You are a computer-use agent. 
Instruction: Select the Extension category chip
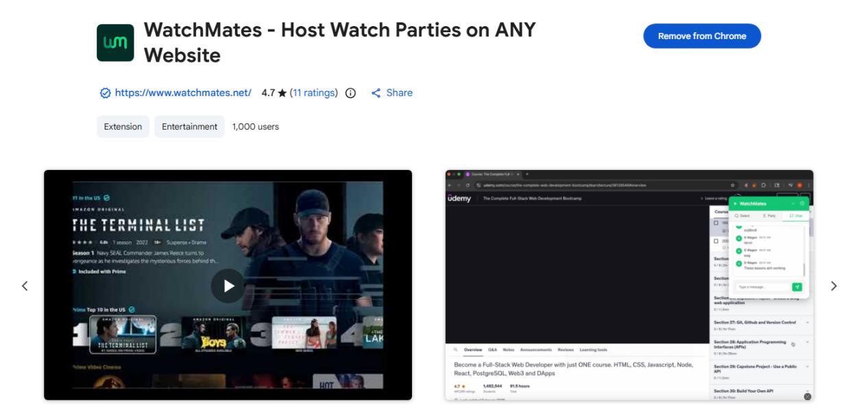[x=123, y=127]
